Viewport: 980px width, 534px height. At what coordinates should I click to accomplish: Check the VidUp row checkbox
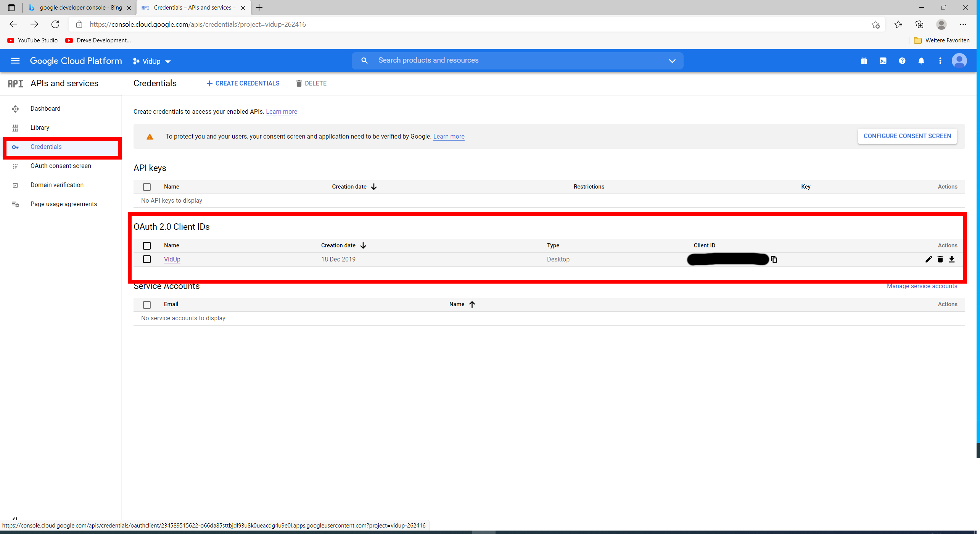147,260
